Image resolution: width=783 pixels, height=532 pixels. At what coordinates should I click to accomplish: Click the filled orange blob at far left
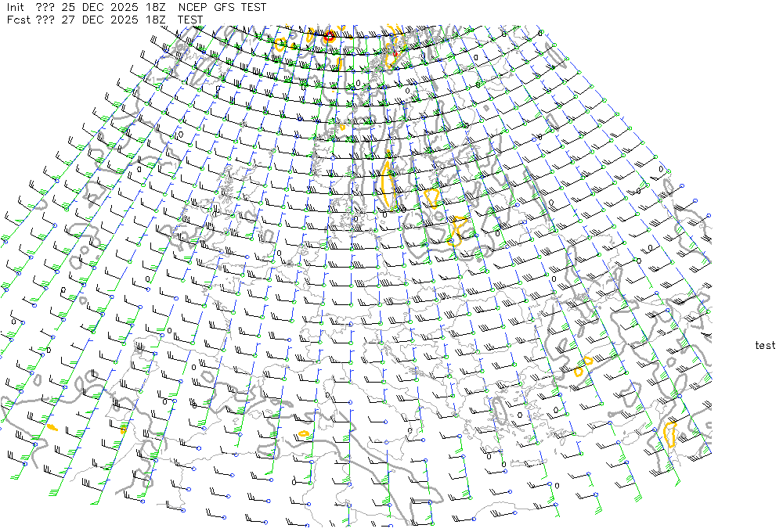pos(52,428)
